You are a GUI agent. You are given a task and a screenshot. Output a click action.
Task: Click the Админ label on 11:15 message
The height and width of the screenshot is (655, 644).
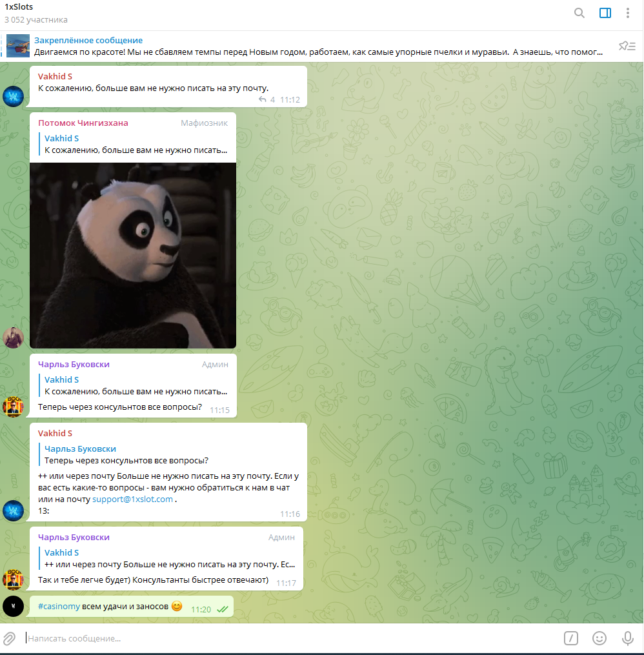coord(215,364)
